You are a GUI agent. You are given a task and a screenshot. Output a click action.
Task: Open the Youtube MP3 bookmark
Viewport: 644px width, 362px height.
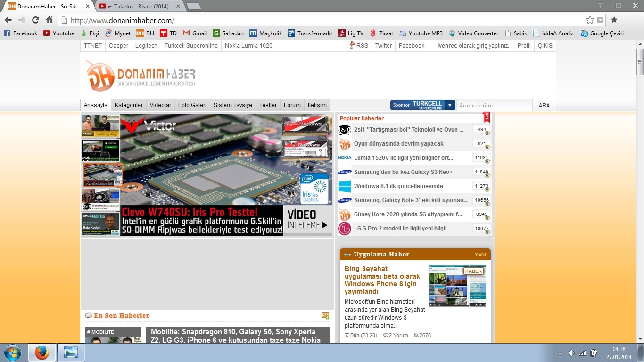(421, 33)
